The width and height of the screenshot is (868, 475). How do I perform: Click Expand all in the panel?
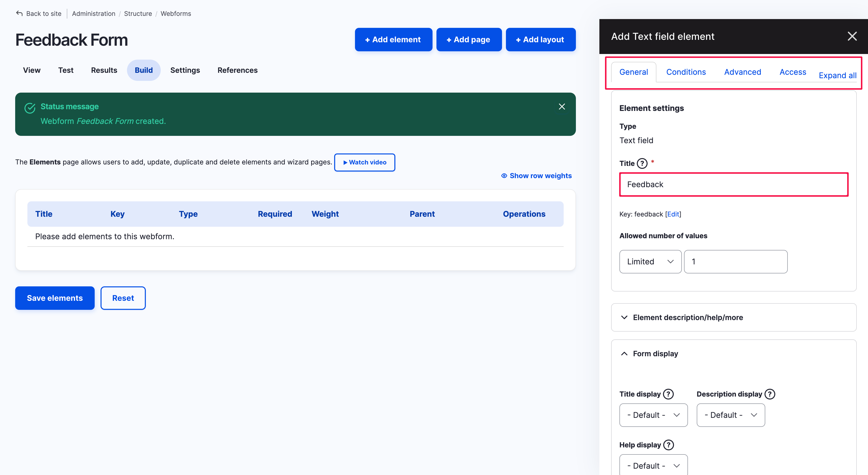[x=837, y=76]
